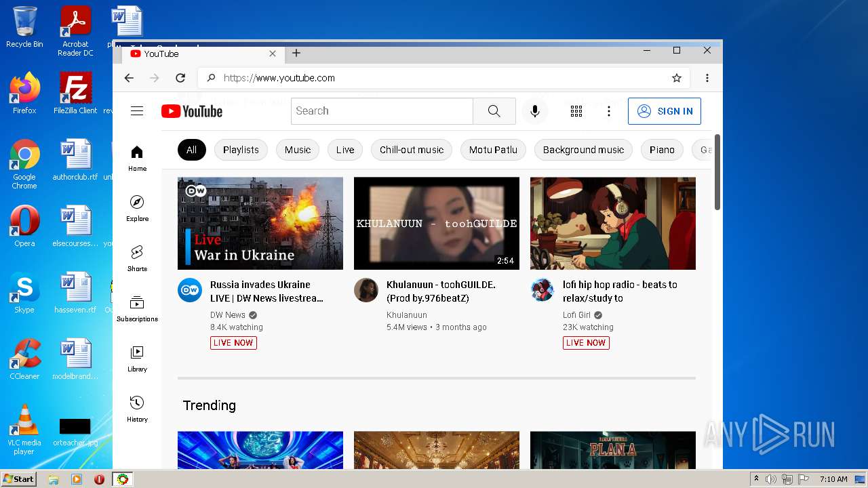Click the page vertical scrollbar
Viewport: 868px width, 488px height.
(717, 172)
